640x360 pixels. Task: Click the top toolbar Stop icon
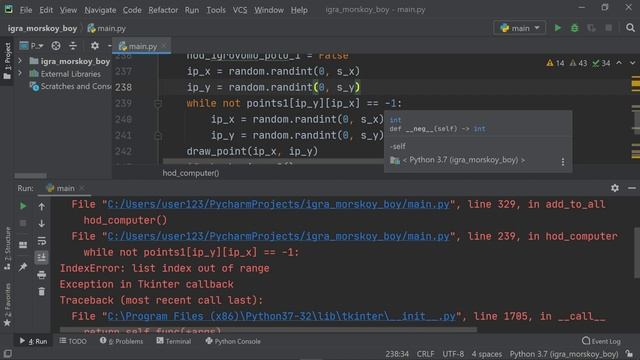(x=608, y=28)
